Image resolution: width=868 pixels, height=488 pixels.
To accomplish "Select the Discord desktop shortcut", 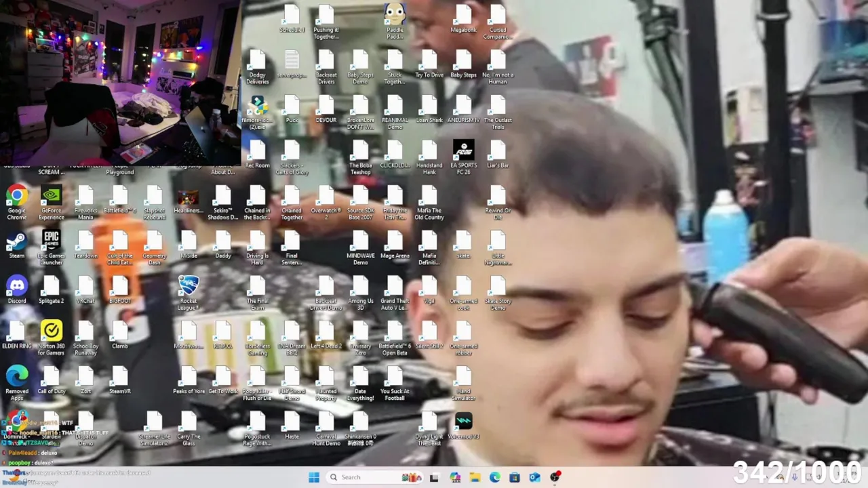I will click(17, 290).
